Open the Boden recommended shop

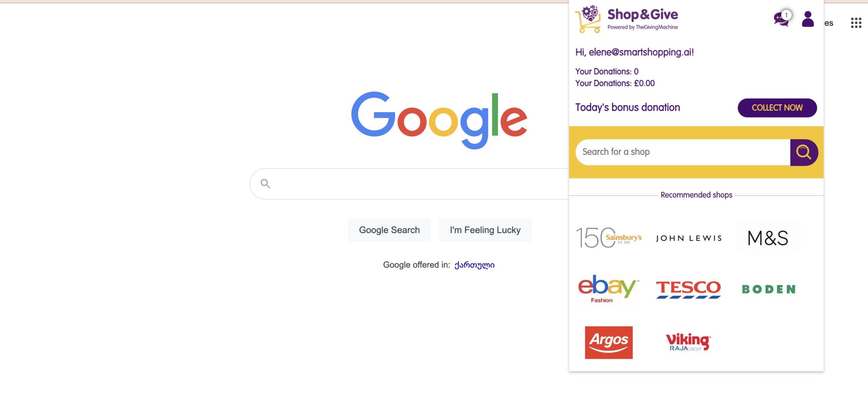tap(769, 289)
